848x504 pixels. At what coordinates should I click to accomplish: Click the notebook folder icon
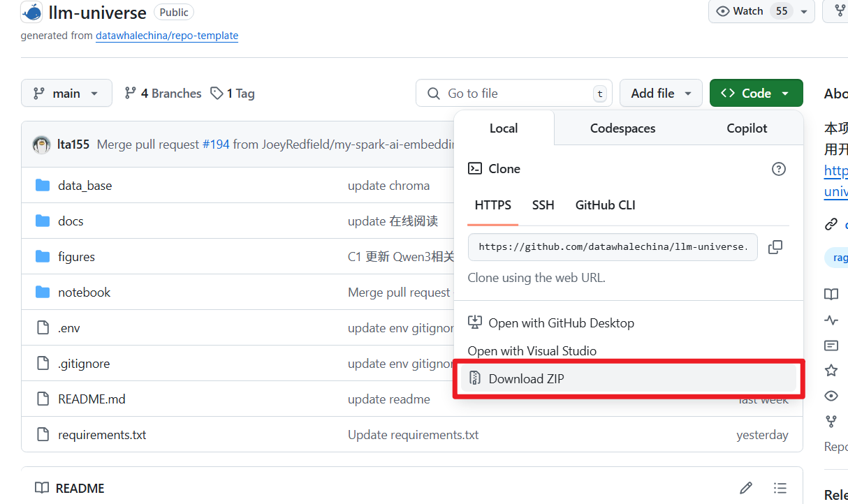tap(43, 292)
